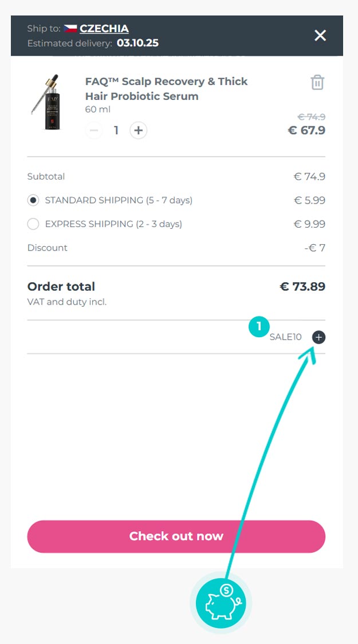Click the SALE10 coupon code text

pyautogui.click(x=285, y=337)
